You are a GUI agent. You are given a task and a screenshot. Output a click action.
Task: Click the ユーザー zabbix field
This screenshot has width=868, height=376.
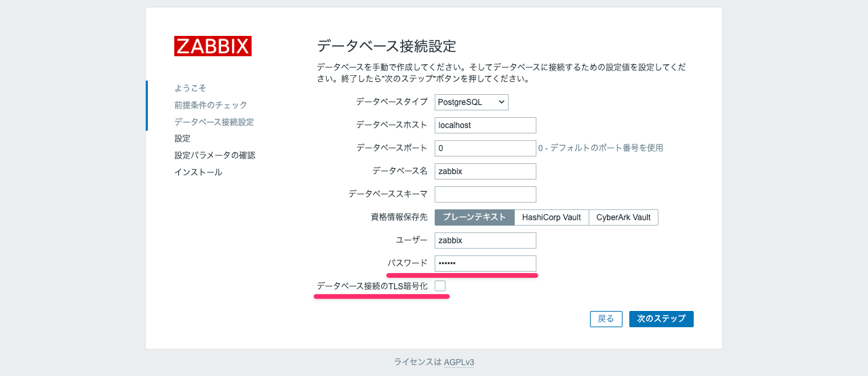point(486,241)
